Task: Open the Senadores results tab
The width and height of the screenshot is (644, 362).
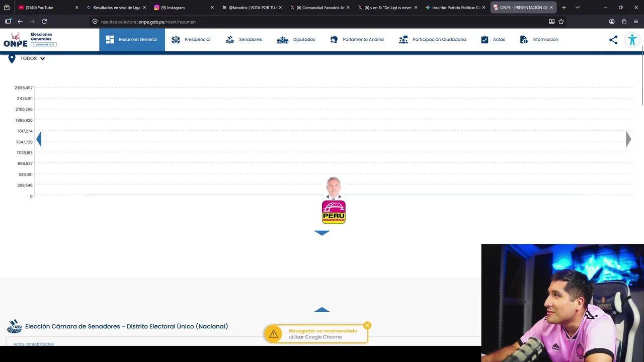Action: 244,40
